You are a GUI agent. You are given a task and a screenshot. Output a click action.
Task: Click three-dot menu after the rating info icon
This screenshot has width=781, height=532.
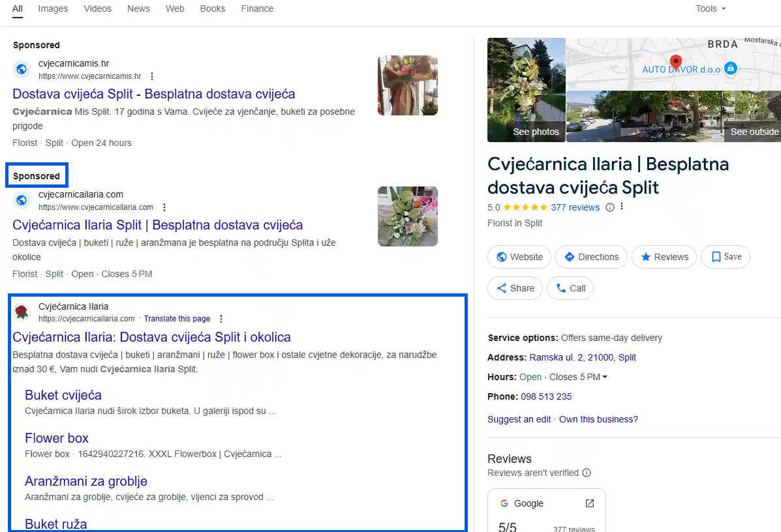click(622, 207)
